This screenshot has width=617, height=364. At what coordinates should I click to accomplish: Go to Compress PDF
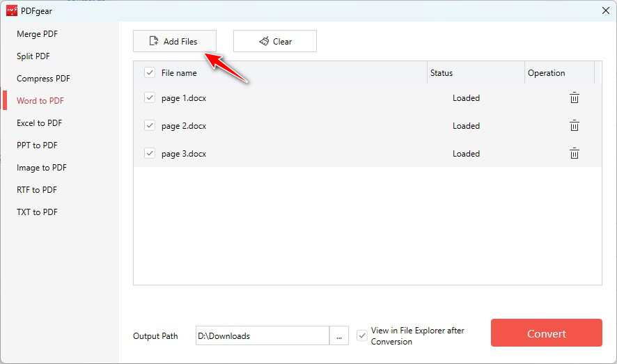[x=43, y=79]
